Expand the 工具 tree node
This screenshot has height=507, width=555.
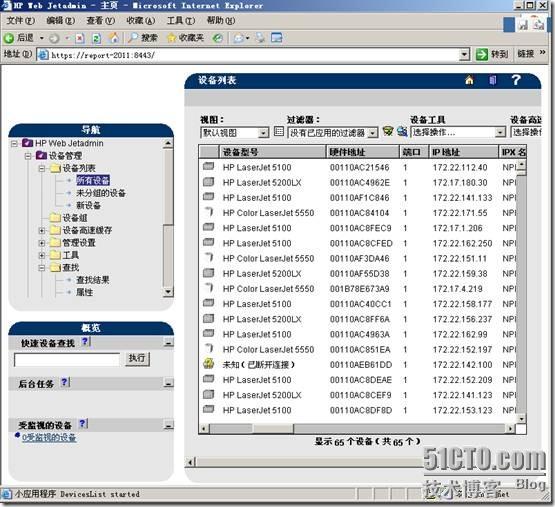pos(42,256)
